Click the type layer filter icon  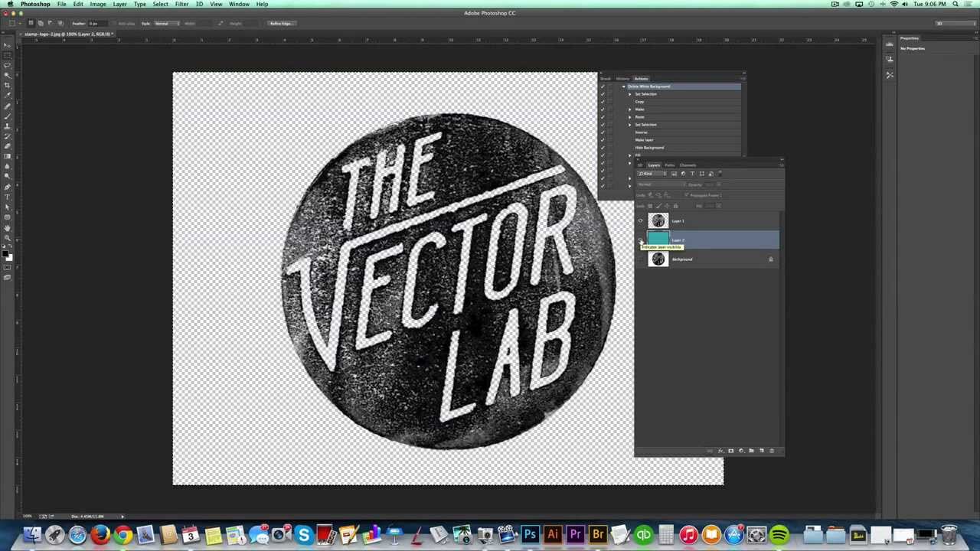(692, 174)
